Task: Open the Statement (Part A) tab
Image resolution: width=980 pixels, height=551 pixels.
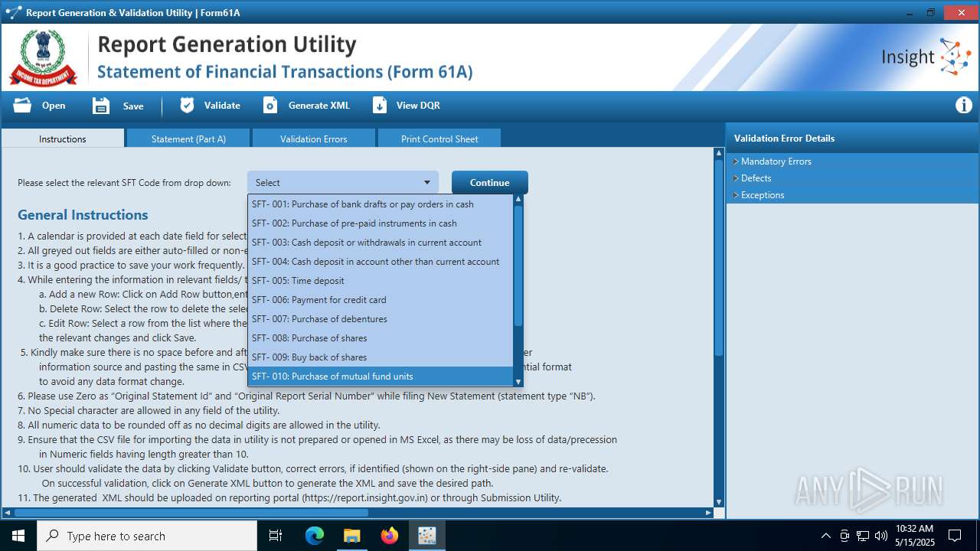Action: tap(188, 139)
